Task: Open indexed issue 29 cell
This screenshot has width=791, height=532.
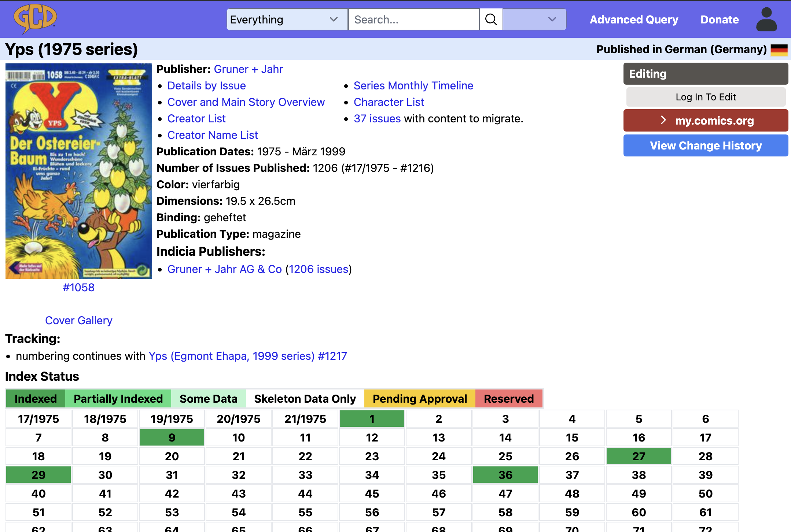Action: tap(38, 475)
